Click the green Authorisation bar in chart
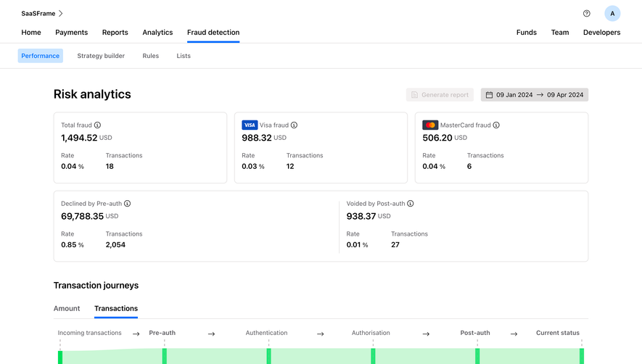The width and height of the screenshot is (642, 364). (x=373, y=356)
